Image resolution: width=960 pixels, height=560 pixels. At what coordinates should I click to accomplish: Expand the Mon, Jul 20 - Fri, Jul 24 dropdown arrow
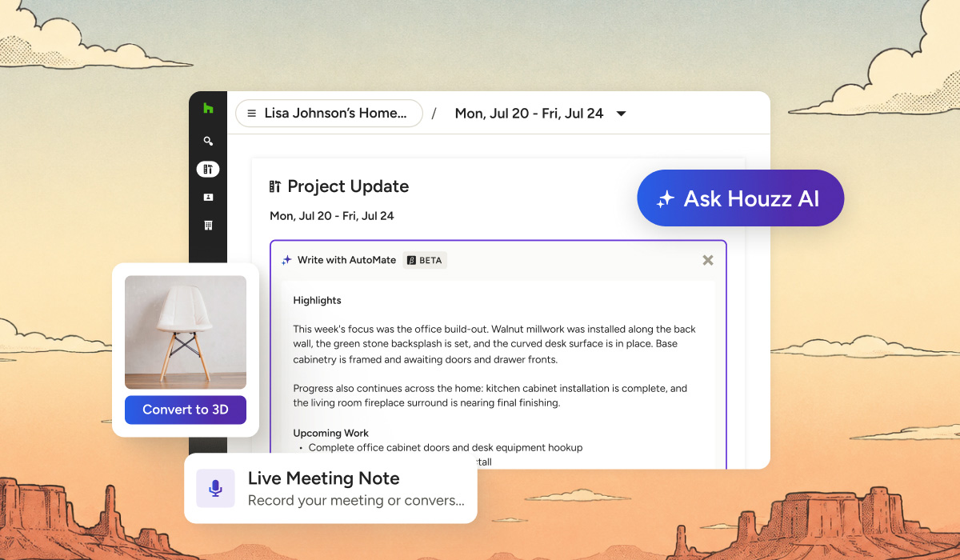tap(621, 114)
